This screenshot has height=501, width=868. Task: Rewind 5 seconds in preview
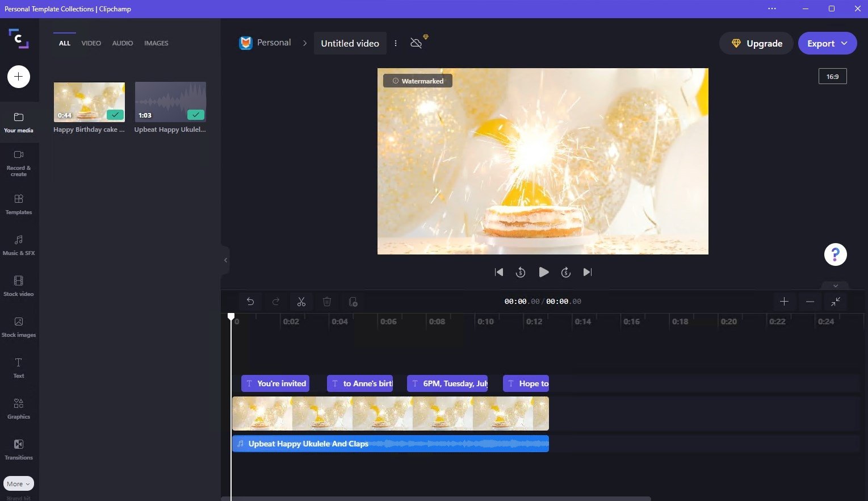coord(521,272)
